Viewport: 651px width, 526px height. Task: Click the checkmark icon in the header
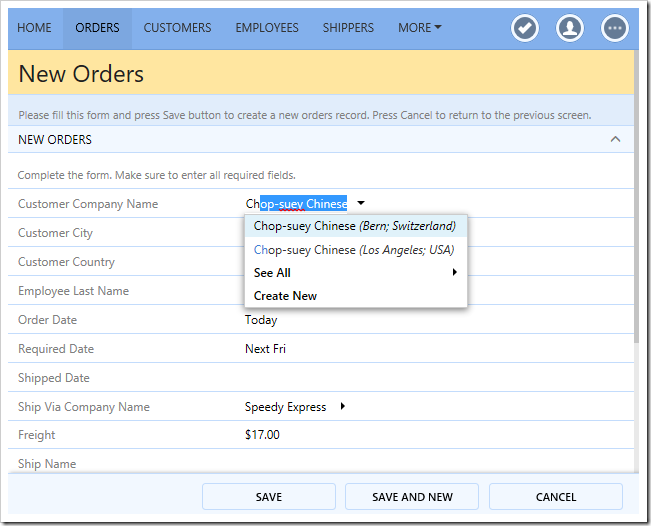pyautogui.click(x=525, y=28)
